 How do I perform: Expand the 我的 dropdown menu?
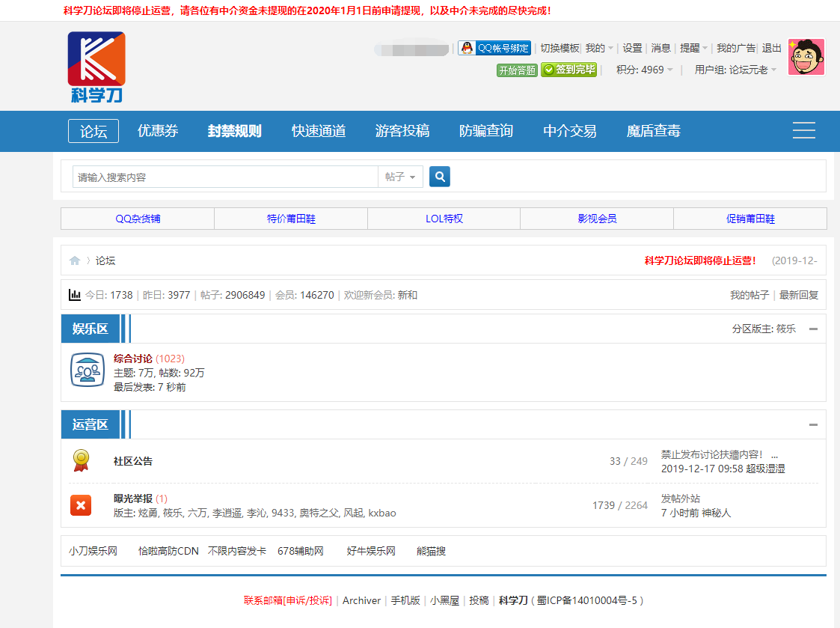pos(599,48)
